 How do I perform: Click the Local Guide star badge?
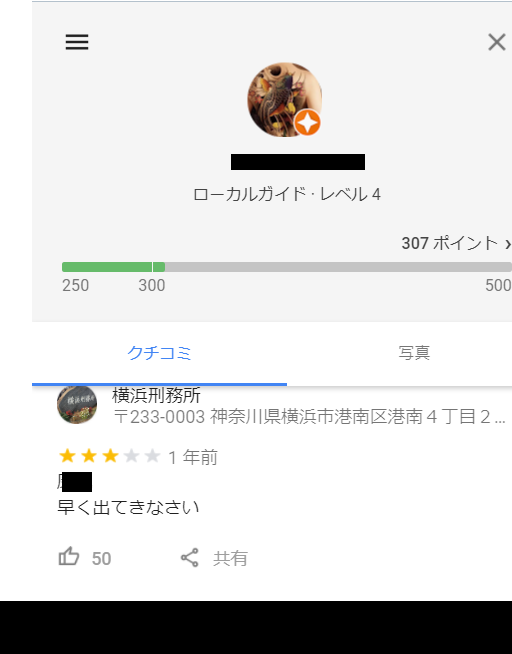pyautogui.click(x=307, y=123)
